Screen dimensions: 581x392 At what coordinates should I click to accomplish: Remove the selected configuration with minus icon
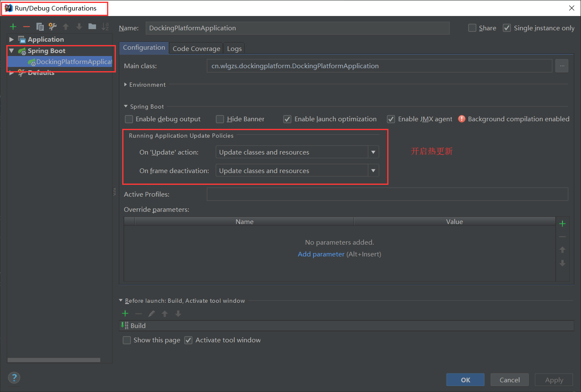(x=27, y=27)
